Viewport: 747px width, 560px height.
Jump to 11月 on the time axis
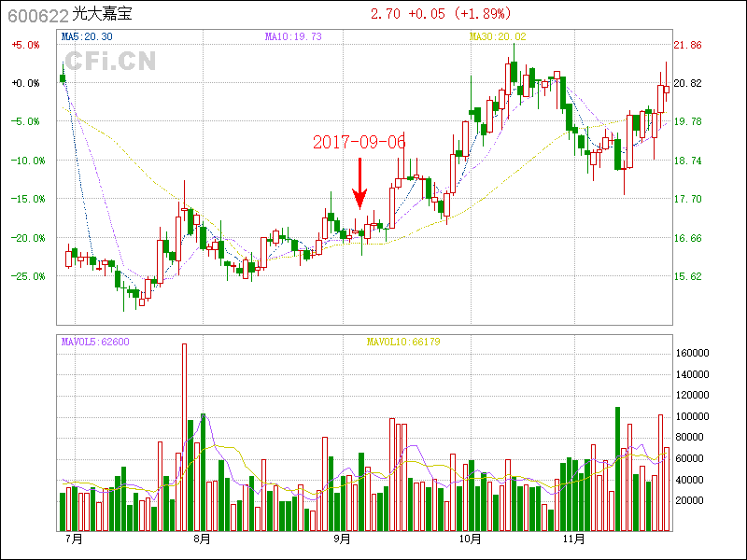tap(574, 539)
